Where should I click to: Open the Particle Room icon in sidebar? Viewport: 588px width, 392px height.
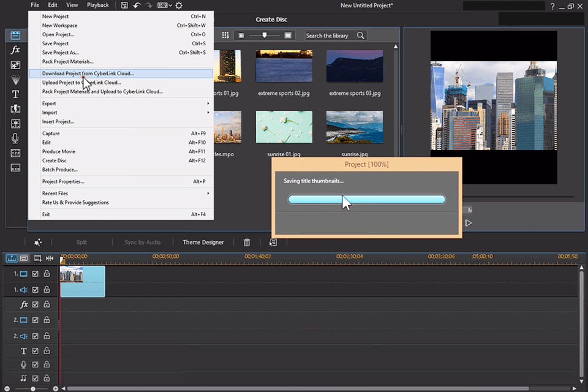[x=15, y=80]
